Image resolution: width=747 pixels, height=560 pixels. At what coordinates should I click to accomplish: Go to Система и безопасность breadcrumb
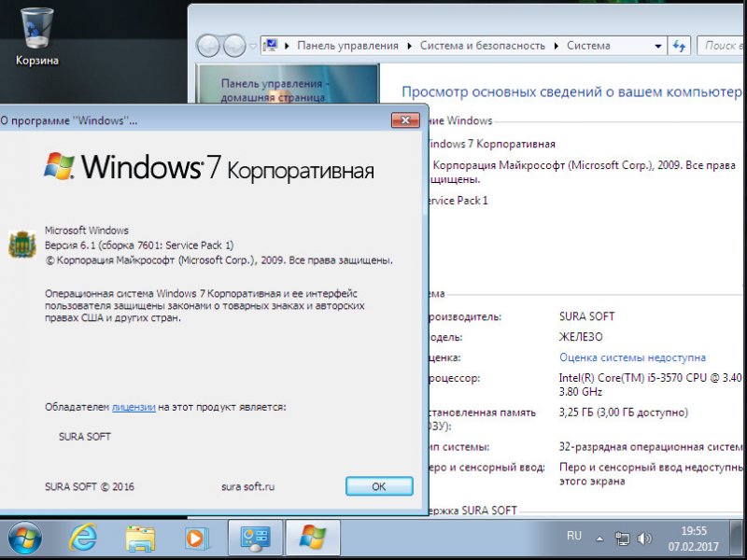tap(483, 46)
